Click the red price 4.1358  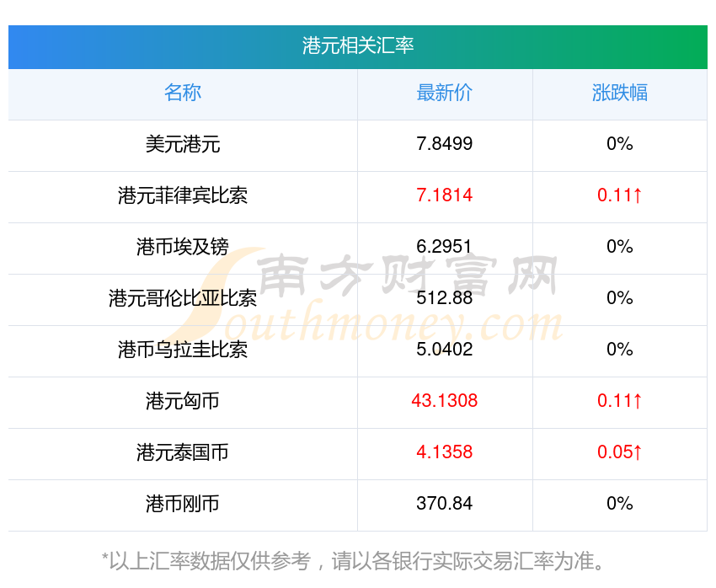(444, 452)
